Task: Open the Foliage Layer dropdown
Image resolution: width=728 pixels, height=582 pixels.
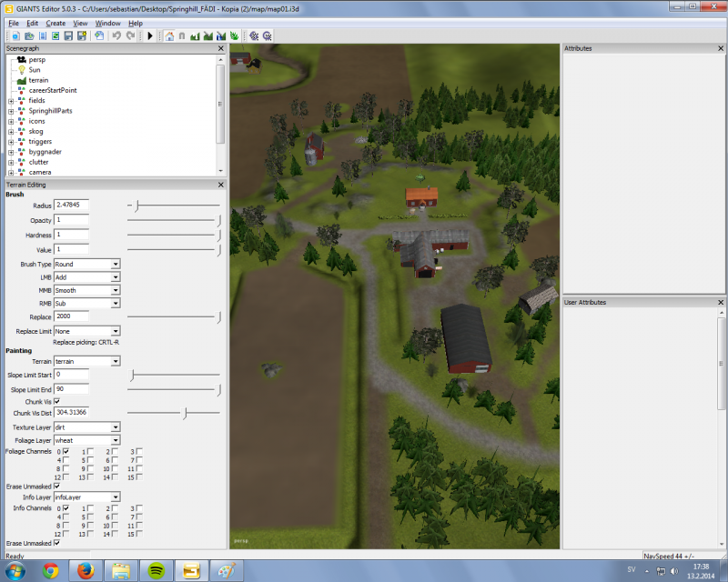Action: [116, 440]
